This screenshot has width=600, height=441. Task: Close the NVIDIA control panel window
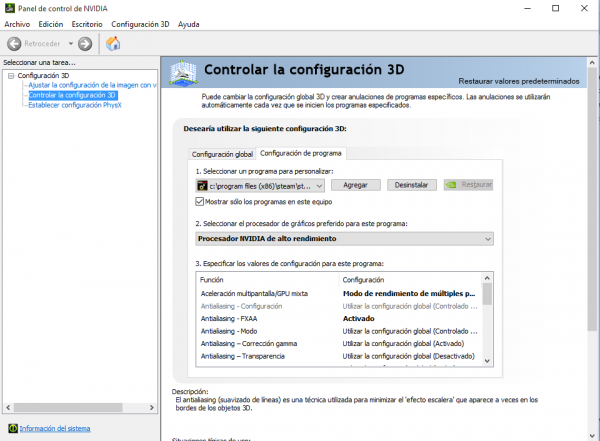(x=584, y=8)
